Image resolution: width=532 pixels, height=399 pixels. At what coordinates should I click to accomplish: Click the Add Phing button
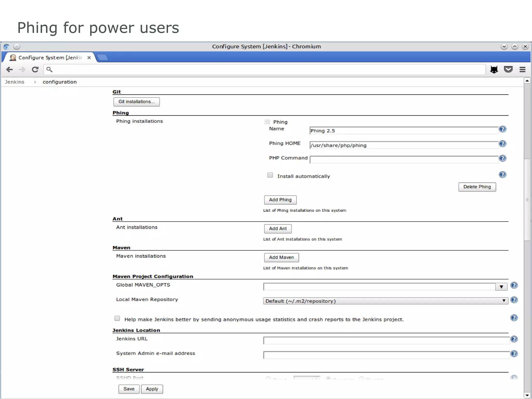[280, 200]
